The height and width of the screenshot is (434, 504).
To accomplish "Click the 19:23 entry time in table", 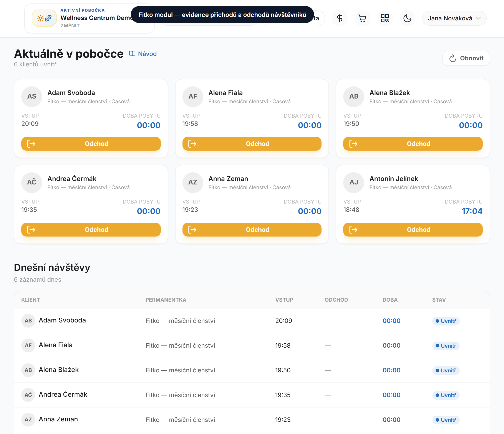I will coord(283,420).
